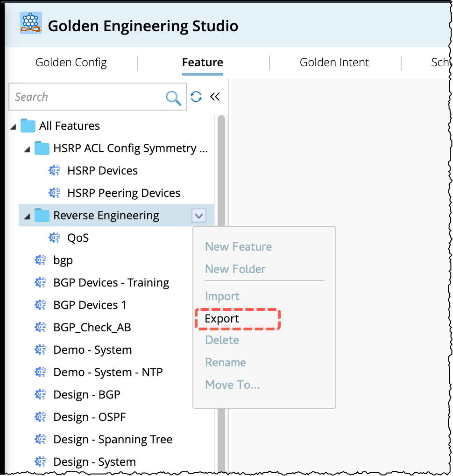Open the Reverse Engineering dropdown arrow
The width and height of the screenshot is (453, 476).
pyautogui.click(x=199, y=216)
